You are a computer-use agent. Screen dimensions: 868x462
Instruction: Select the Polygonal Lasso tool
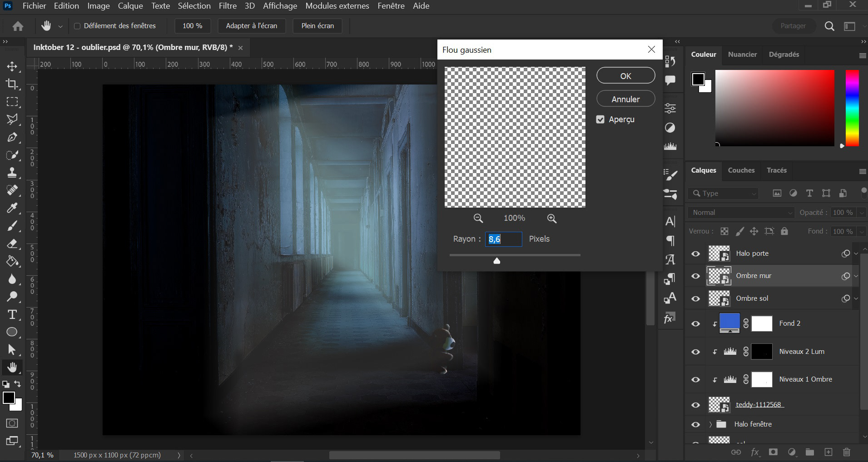(x=12, y=119)
